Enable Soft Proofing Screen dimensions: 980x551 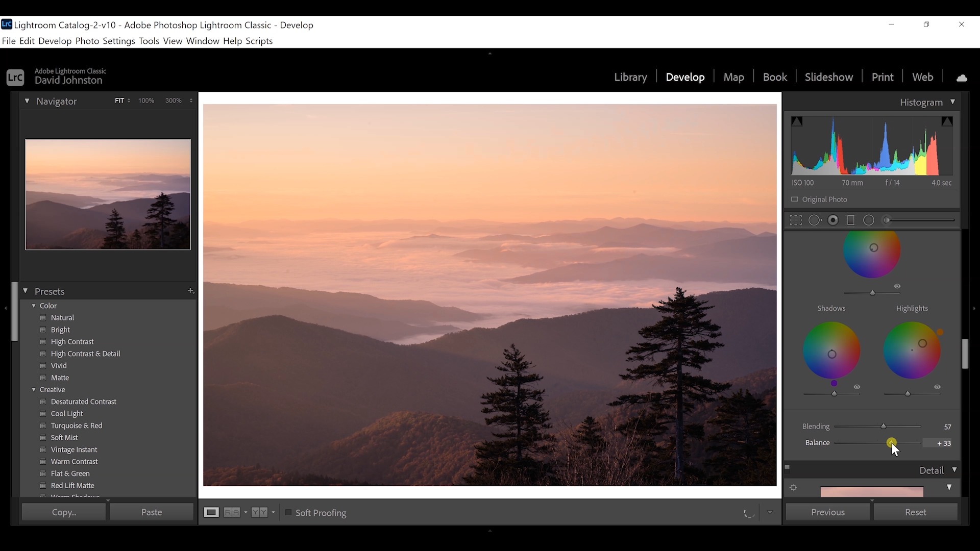[288, 513]
